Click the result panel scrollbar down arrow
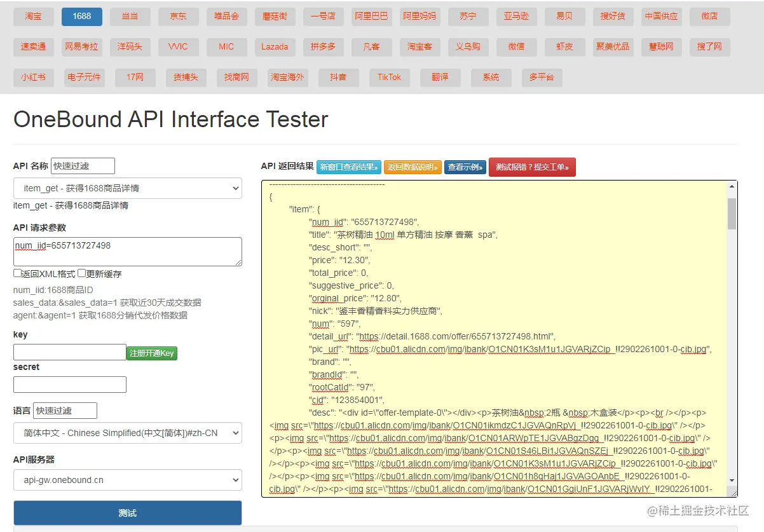Viewport: 764px width, 532px height. (x=732, y=480)
